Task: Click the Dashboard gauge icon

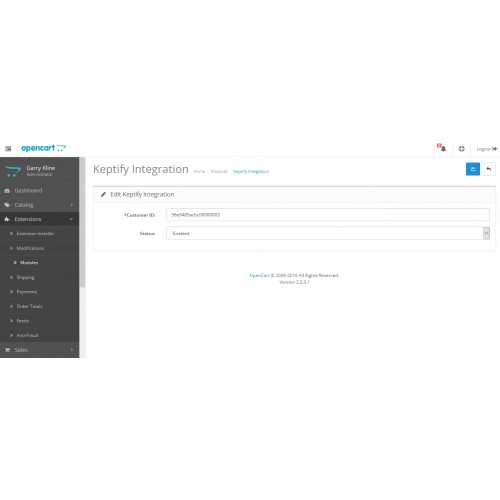Action: pos(7,191)
